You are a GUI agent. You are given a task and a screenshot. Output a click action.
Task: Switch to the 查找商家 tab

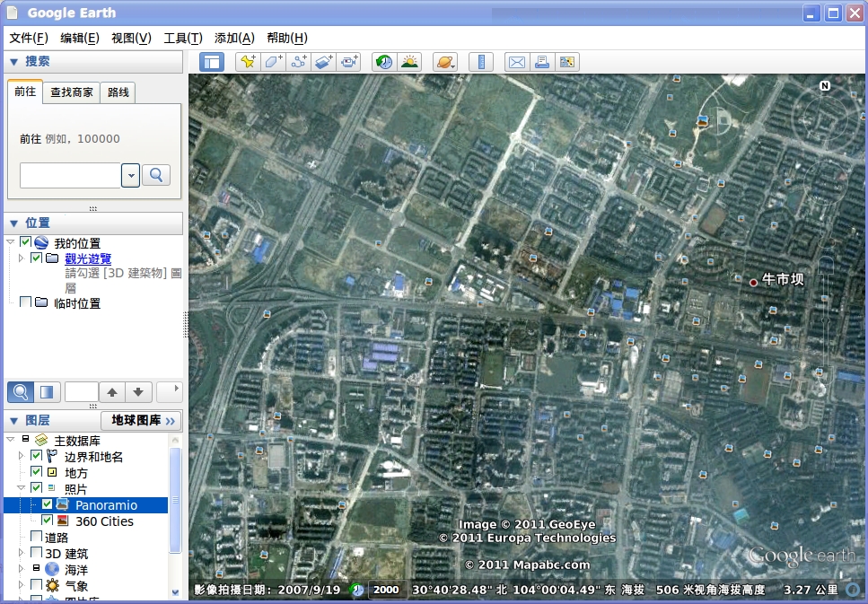point(72,92)
